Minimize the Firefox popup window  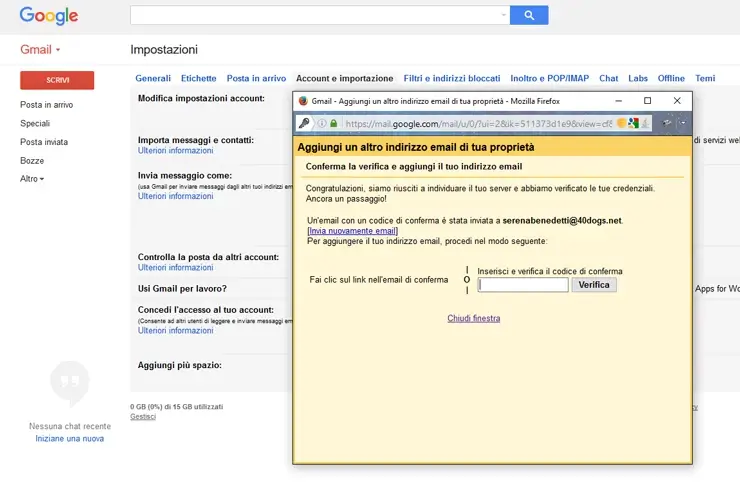pyautogui.click(x=618, y=101)
